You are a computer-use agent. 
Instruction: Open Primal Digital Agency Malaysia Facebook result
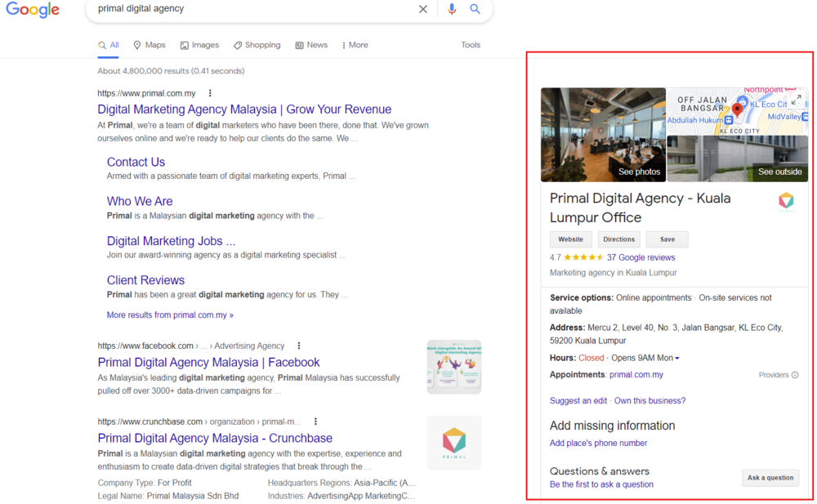click(208, 362)
